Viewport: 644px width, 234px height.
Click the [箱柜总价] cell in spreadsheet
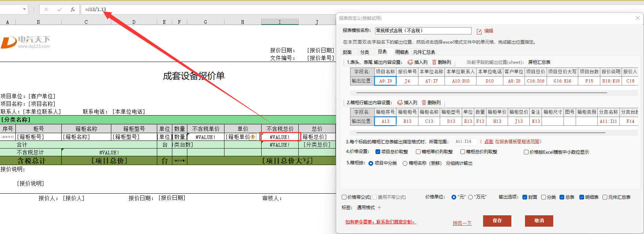pyautogui.click(x=318, y=137)
